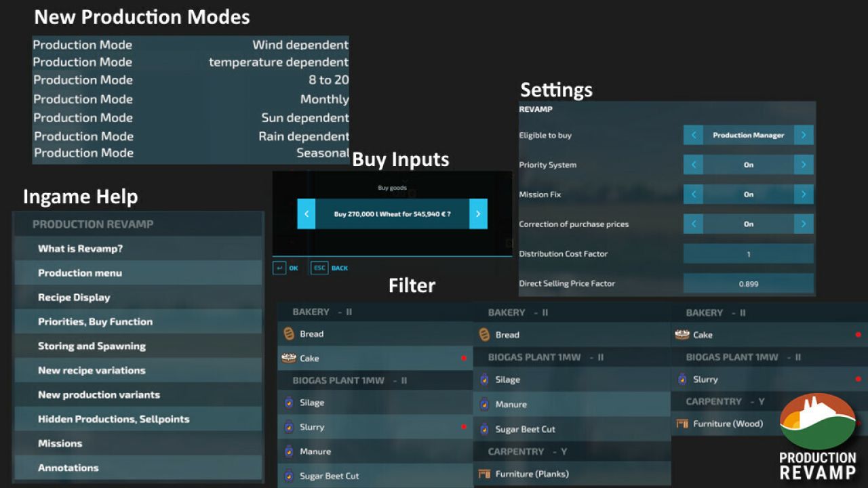868x488 pixels.
Task: Click the left arrow in the Buy goods dialog
Action: click(307, 214)
